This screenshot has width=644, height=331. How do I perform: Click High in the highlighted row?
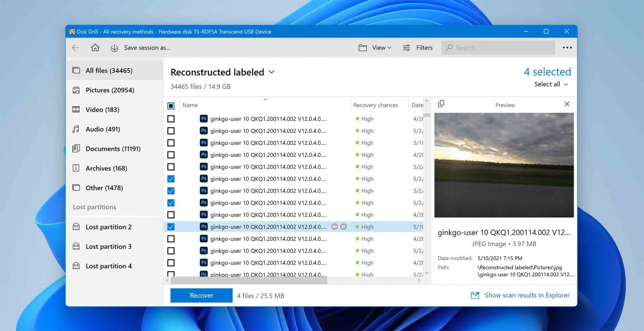(367, 227)
